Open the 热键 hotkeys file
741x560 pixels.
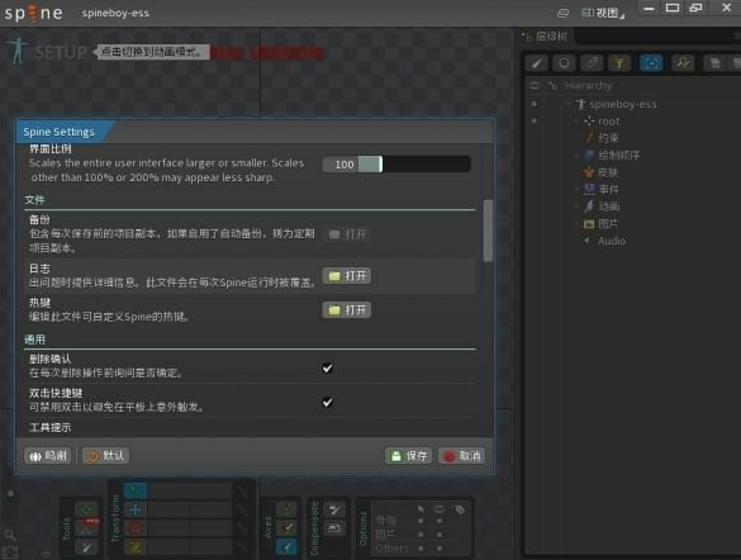347,310
